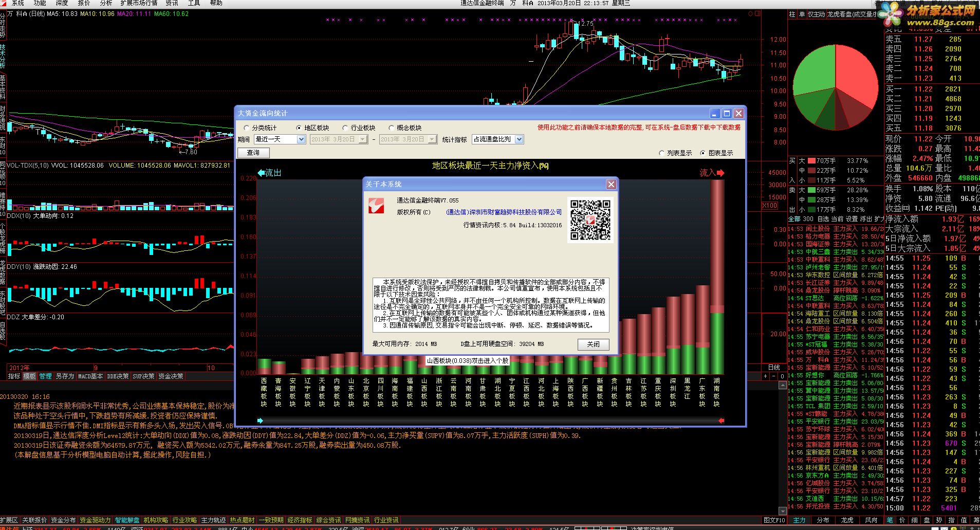This screenshot has height=530, width=980.
Task: Click the down arrow of news list scrollbar
Action: click(783, 511)
